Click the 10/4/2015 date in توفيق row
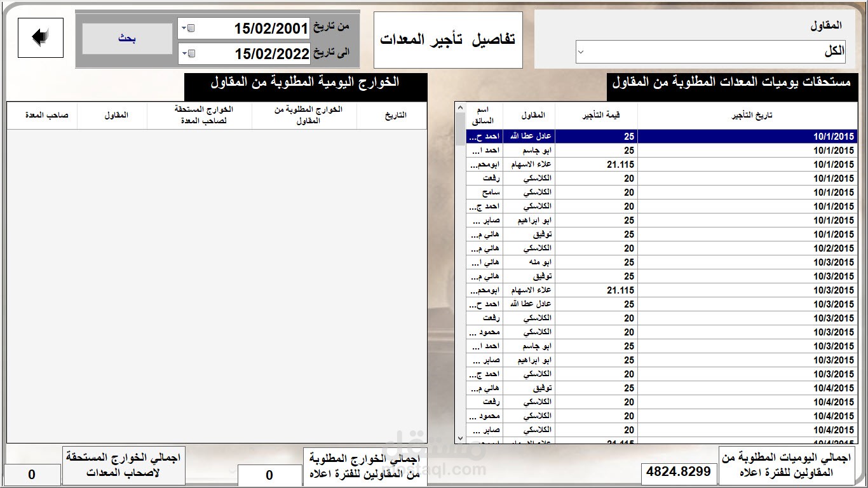This screenshot has height=488, width=868. point(747,388)
